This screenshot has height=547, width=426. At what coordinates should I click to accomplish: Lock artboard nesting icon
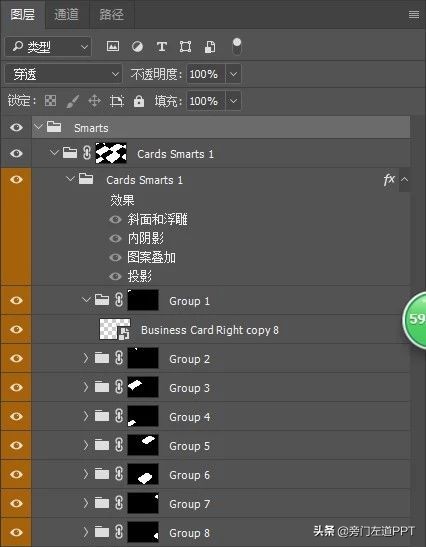tap(117, 101)
